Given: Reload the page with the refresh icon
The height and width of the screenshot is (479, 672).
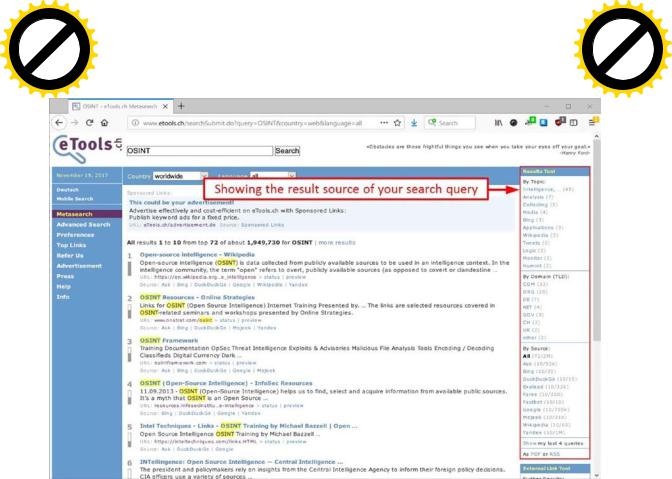Looking at the screenshot, I should pyautogui.click(x=90, y=123).
